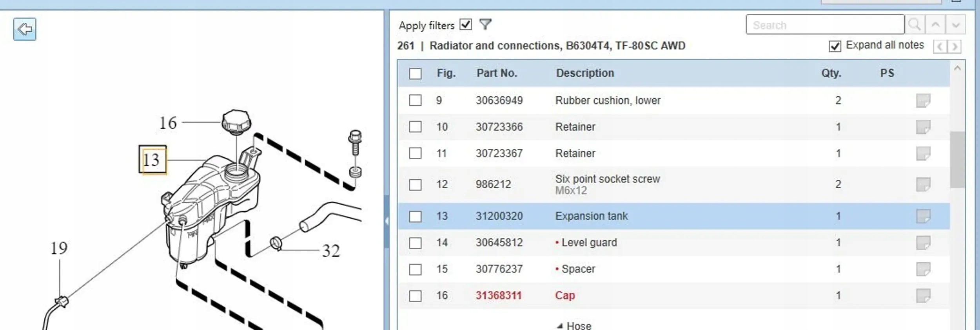
Task: Go to previous search result arrow
Action: (935, 25)
